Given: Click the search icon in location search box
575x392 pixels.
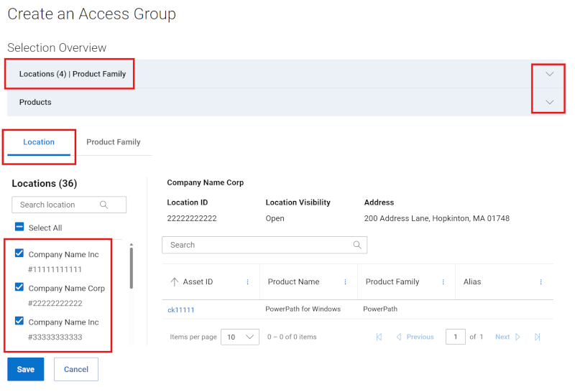Looking at the screenshot, I should (104, 205).
